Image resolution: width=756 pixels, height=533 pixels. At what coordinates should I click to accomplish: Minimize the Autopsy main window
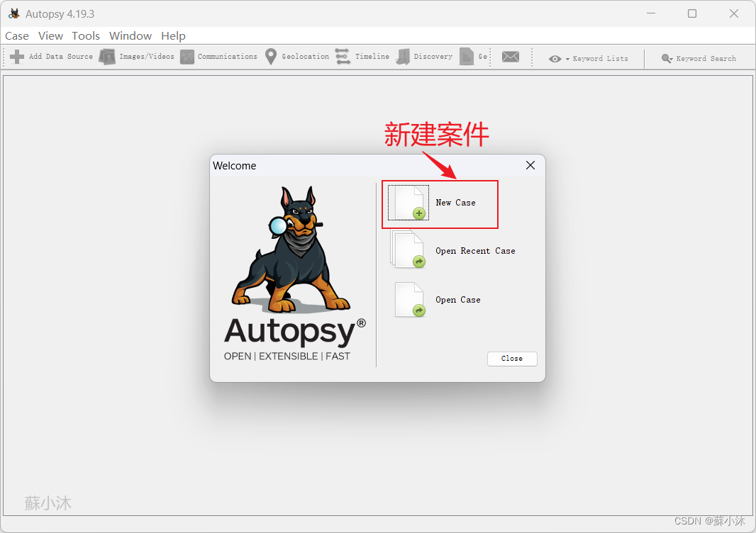pyautogui.click(x=651, y=13)
